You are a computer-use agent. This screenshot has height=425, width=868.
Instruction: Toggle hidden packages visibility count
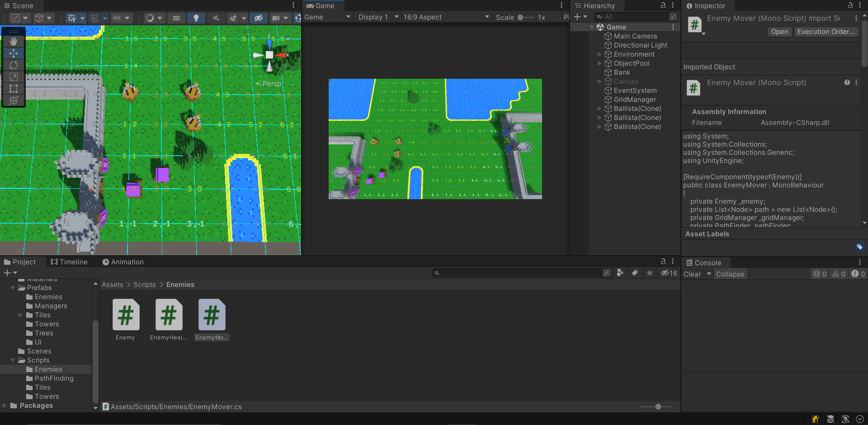(669, 273)
